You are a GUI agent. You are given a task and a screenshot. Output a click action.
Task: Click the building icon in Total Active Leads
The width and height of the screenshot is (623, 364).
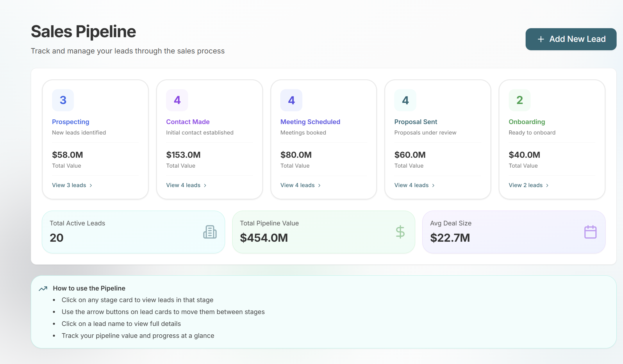[210, 232]
